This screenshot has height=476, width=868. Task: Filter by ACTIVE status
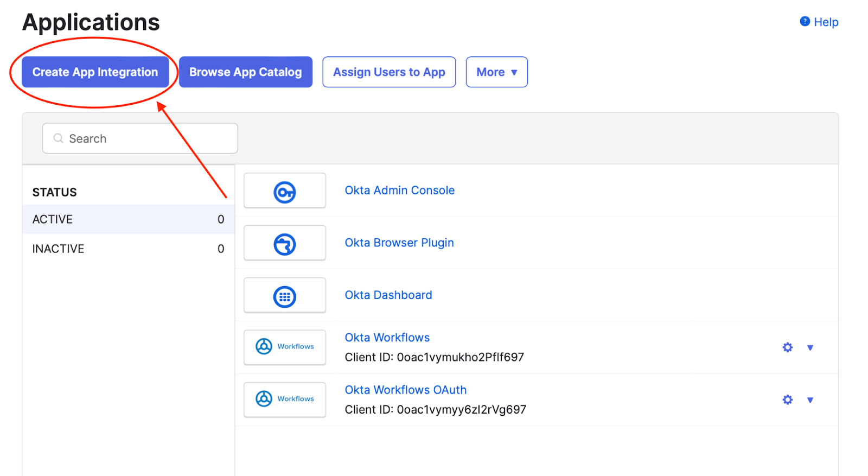pos(128,219)
